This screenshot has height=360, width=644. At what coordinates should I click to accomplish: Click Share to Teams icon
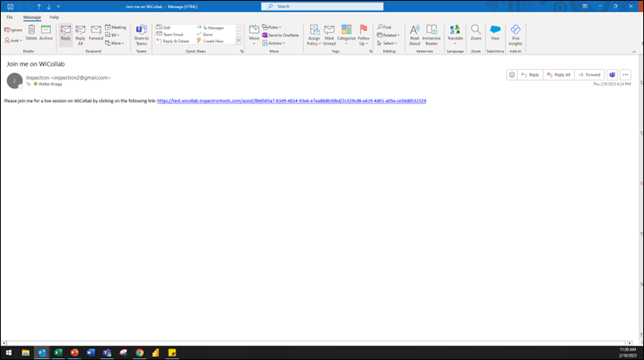coord(142,33)
